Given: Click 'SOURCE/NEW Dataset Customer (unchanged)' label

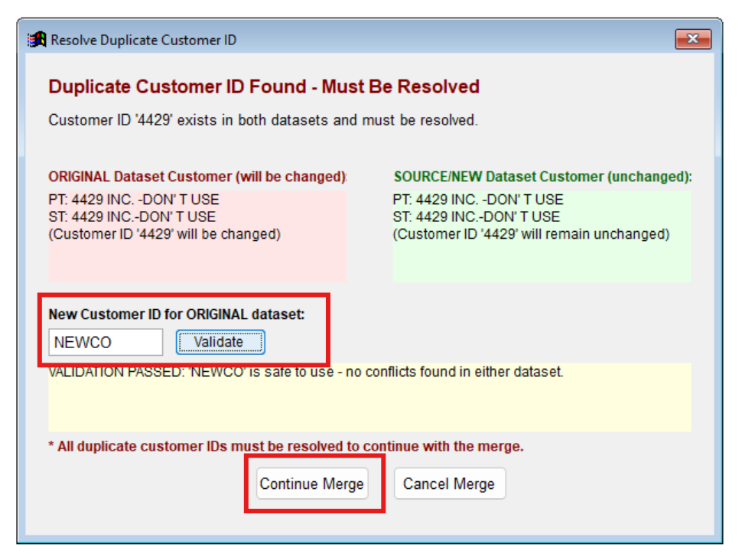Looking at the screenshot, I should click(x=543, y=177).
